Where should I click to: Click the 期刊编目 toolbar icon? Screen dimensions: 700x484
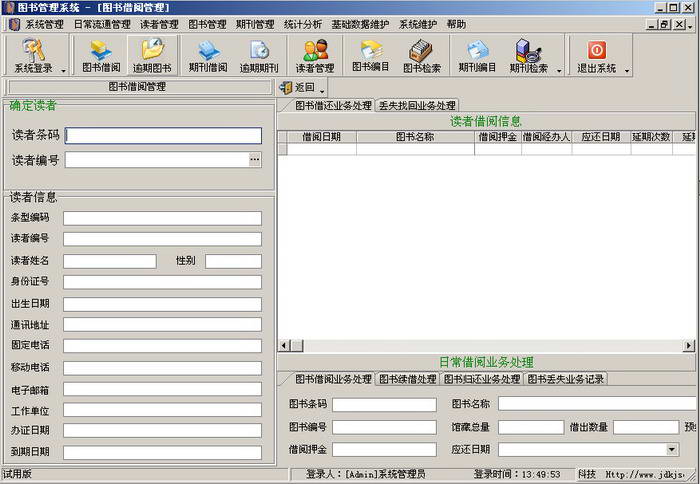(477, 55)
